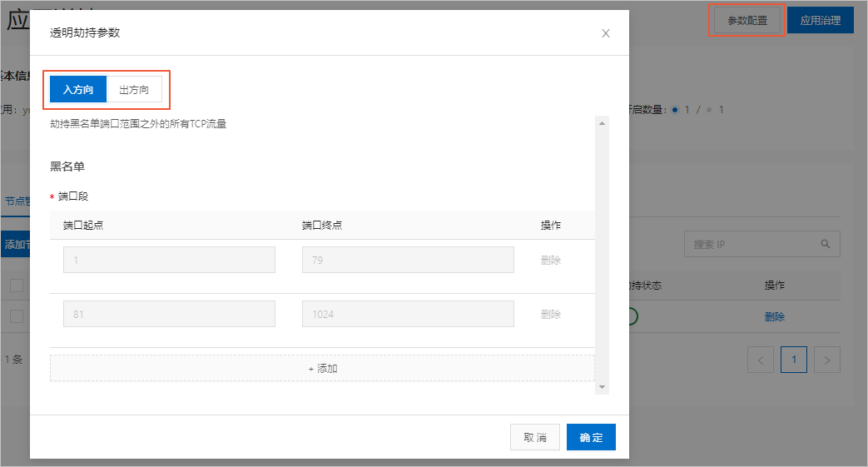Select page 1 in pagination
This screenshot has height=467, width=868.
[794, 360]
